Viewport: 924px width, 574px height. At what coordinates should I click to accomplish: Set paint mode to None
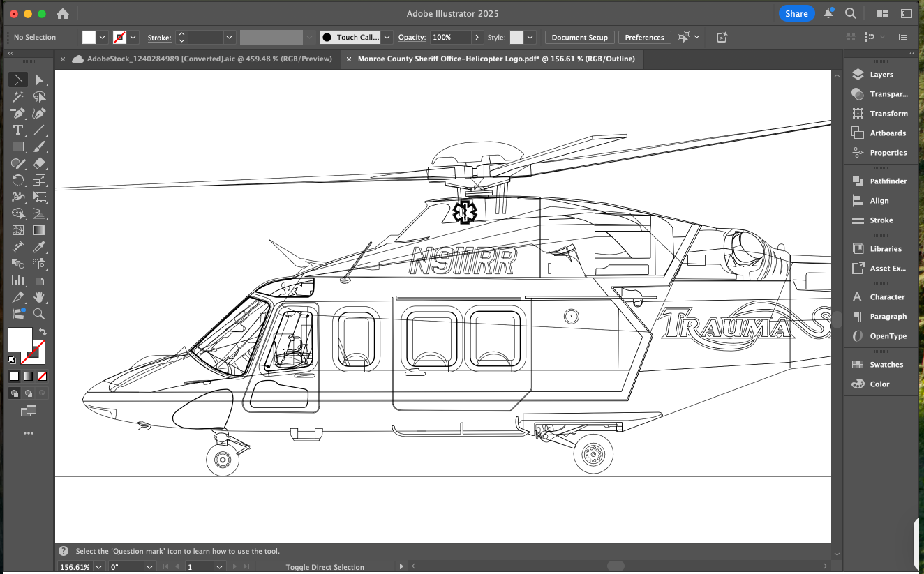43,377
